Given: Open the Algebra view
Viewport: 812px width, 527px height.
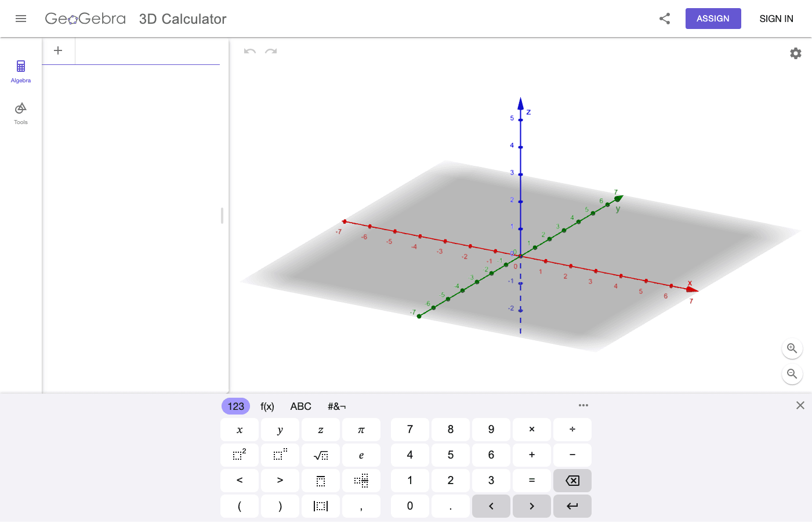Looking at the screenshot, I should pyautogui.click(x=20, y=71).
